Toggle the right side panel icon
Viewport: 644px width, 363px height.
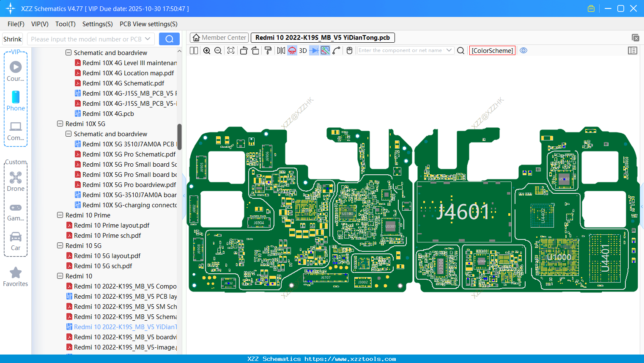[x=632, y=51]
